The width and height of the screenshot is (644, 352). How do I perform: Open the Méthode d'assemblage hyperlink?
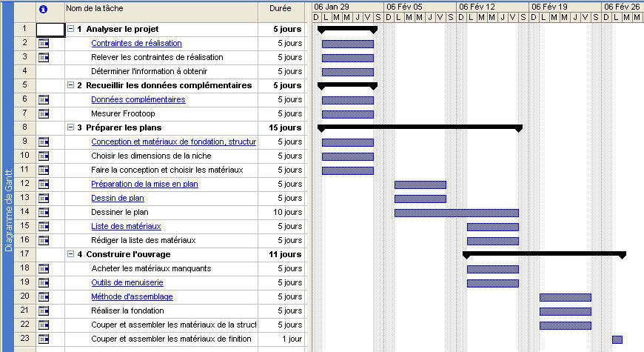(132, 296)
